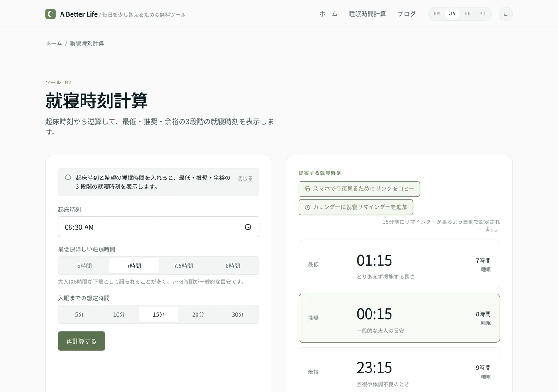Select 7.5時間 sleep duration

pyautogui.click(x=184, y=266)
